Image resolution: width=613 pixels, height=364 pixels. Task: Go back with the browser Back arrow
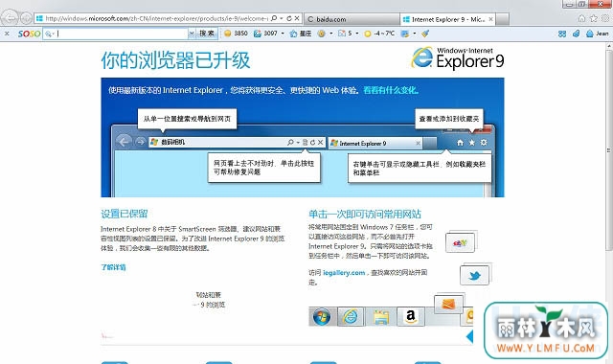(x=10, y=18)
